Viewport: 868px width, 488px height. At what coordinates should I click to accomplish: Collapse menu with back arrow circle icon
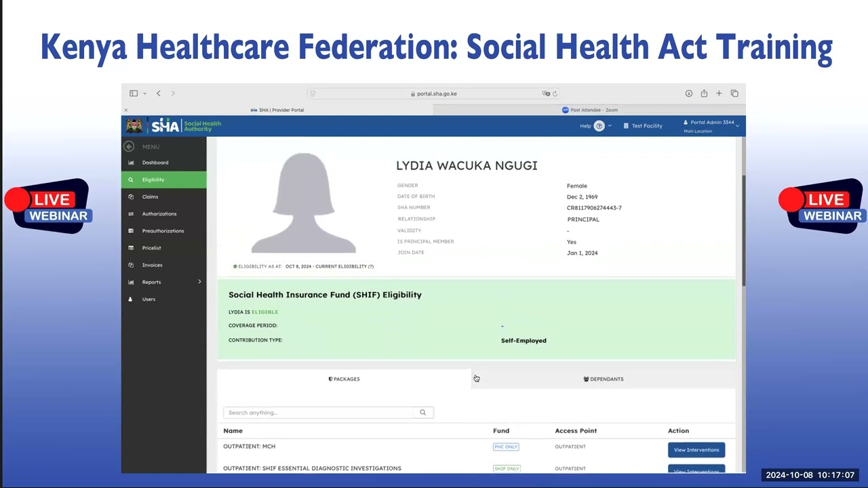129,146
